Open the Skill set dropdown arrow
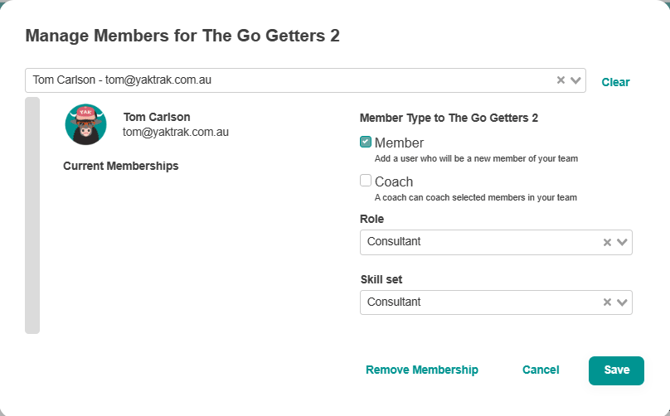The height and width of the screenshot is (416, 670). coord(623,302)
